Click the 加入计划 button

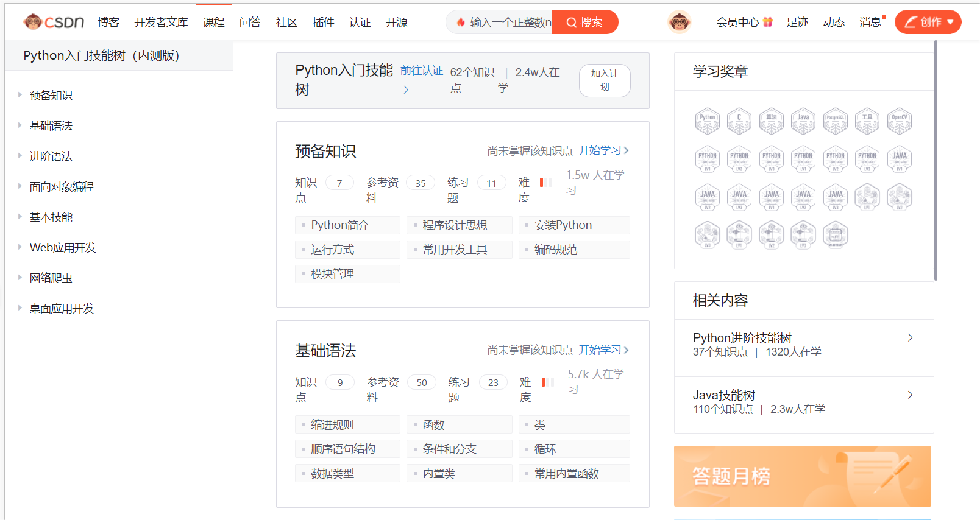605,80
